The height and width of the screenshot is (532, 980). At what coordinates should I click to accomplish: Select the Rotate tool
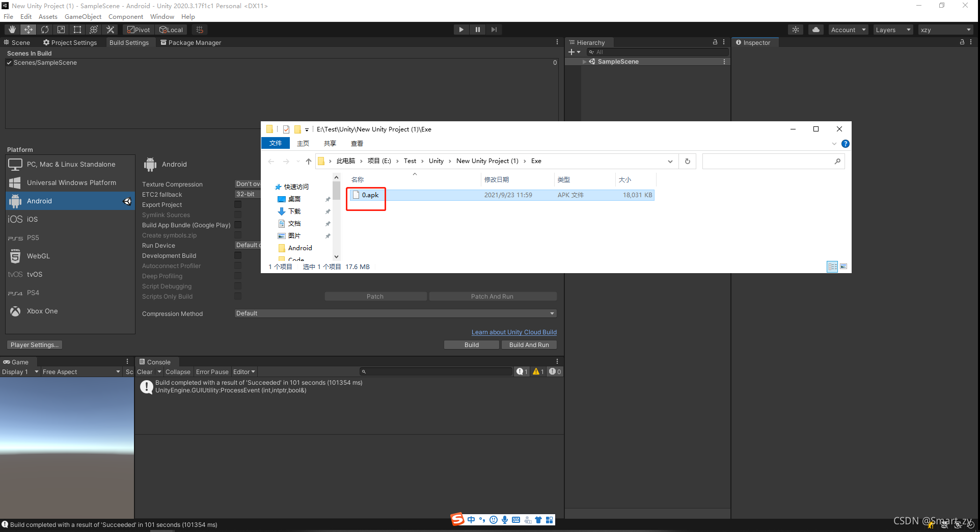pyautogui.click(x=45, y=30)
